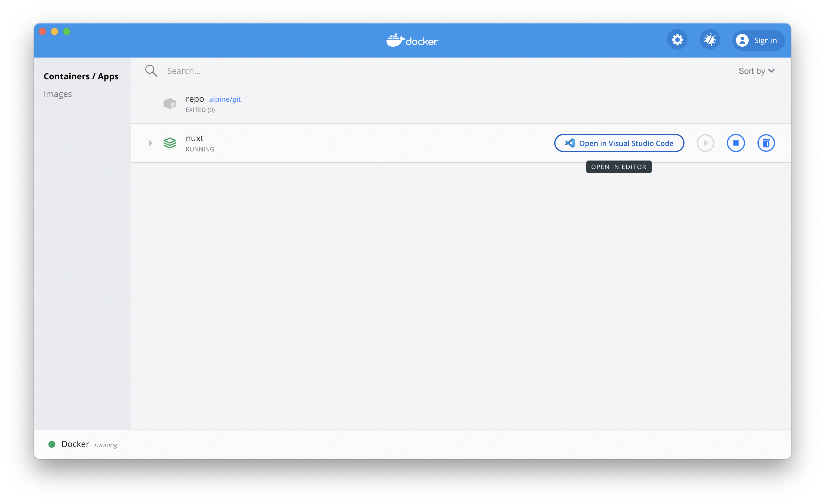Delete the nuxt app with trash icon
The height and width of the screenshot is (504, 825).
[x=766, y=143]
